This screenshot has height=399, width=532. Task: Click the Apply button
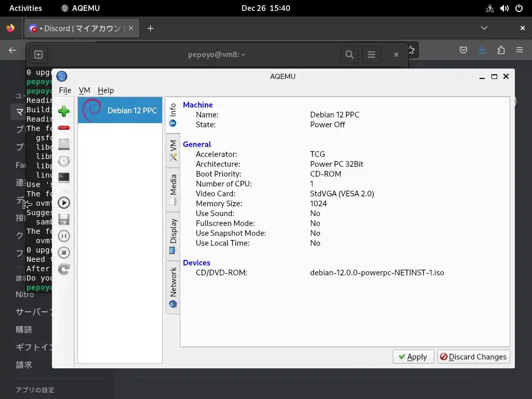click(x=413, y=356)
